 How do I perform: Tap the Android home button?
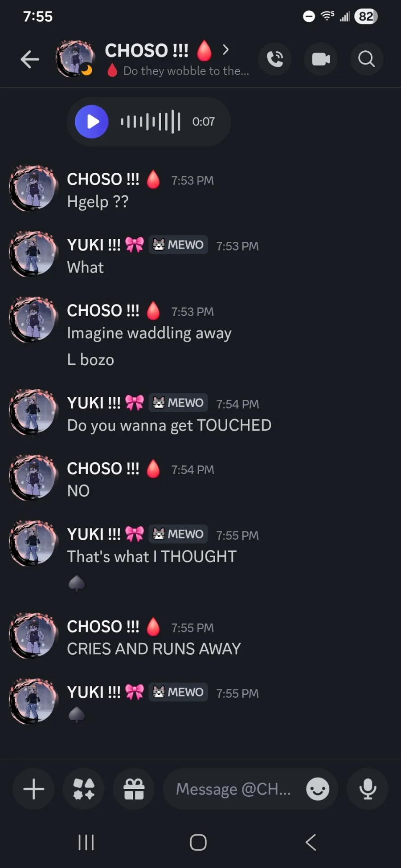coord(198,842)
